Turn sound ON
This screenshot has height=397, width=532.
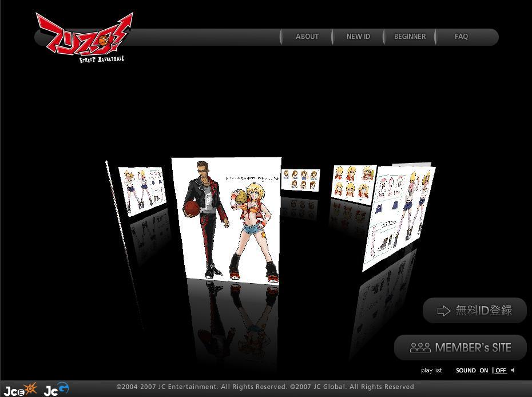(483, 371)
